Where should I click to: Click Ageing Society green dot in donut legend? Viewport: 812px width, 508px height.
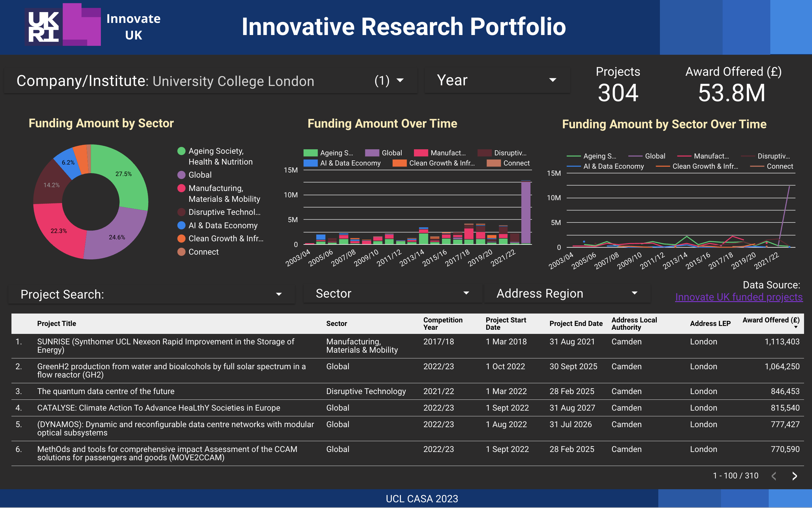point(181,151)
